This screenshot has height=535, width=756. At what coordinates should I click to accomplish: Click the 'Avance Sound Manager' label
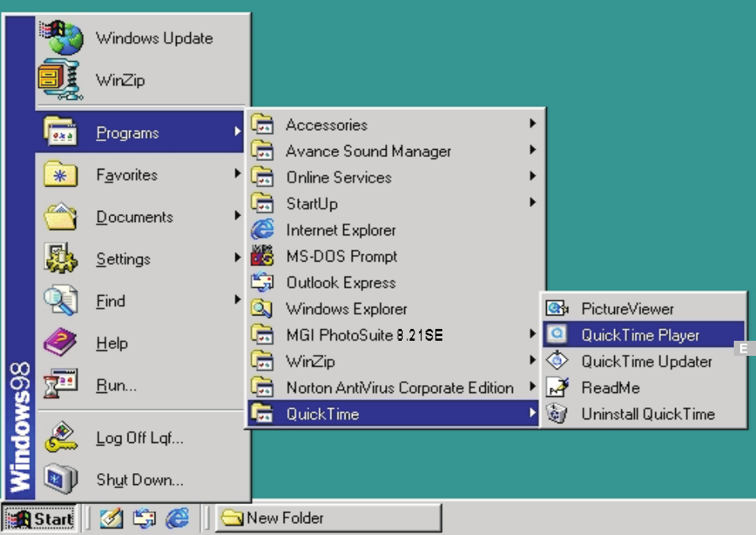tap(368, 151)
